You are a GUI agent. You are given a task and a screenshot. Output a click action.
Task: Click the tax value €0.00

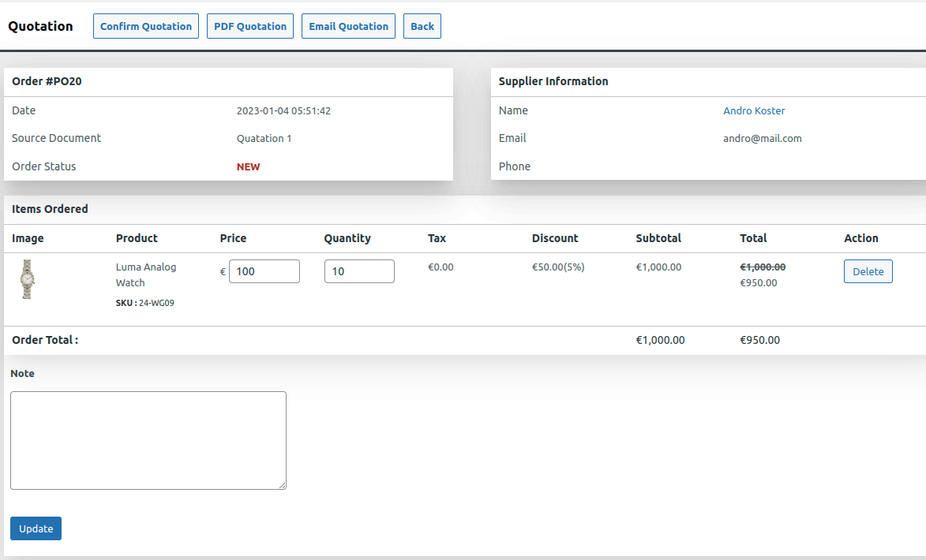[441, 267]
